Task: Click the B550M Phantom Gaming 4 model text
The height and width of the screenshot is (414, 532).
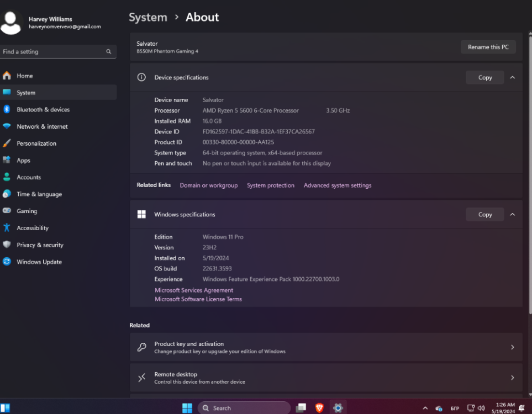Action: click(167, 51)
